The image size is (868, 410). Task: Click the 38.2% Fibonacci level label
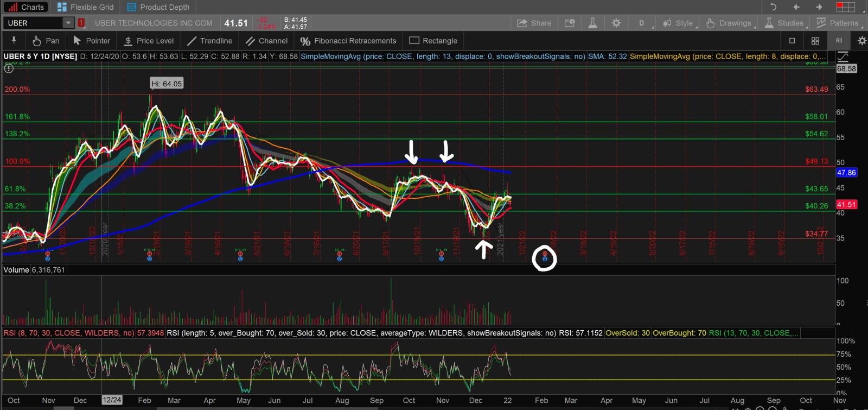click(15, 206)
